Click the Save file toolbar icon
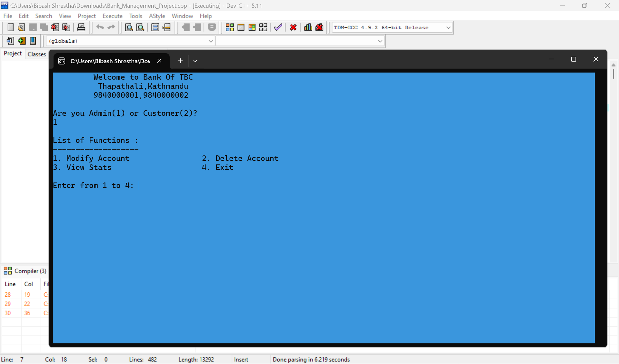 pyautogui.click(x=33, y=27)
